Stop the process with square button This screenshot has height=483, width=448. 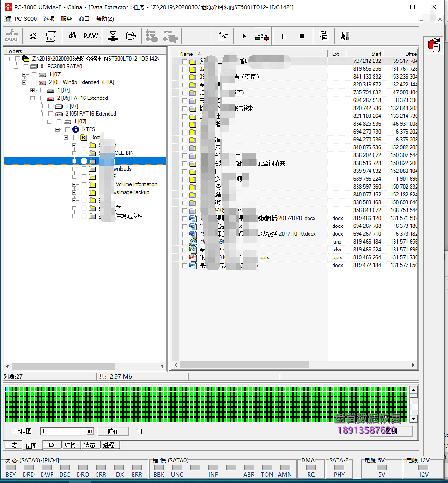tap(302, 37)
